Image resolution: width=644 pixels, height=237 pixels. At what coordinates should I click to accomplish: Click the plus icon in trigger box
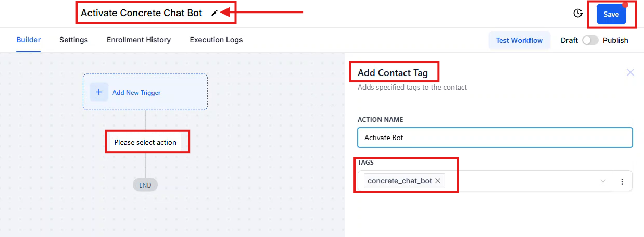pos(98,92)
